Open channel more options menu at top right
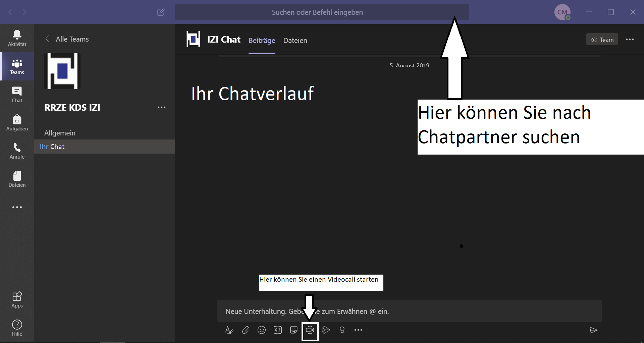The image size is (644, 343). (630, 40)
